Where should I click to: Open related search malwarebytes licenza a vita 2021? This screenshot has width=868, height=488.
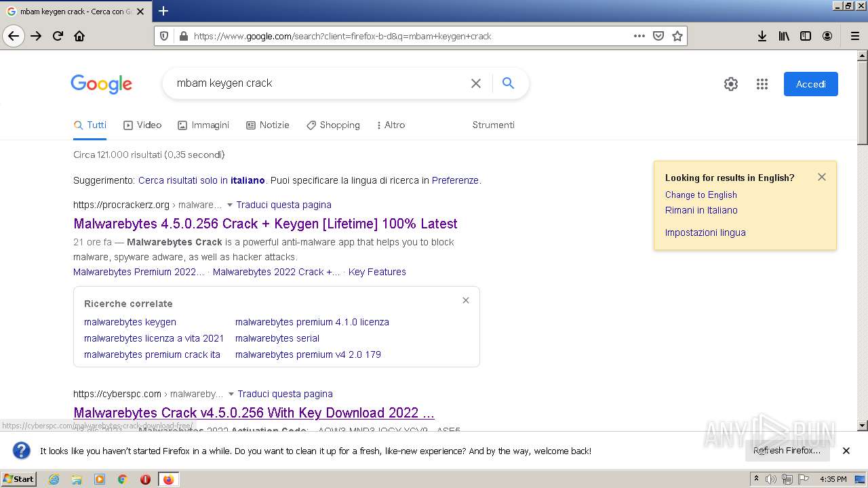[x=154, y=338]
